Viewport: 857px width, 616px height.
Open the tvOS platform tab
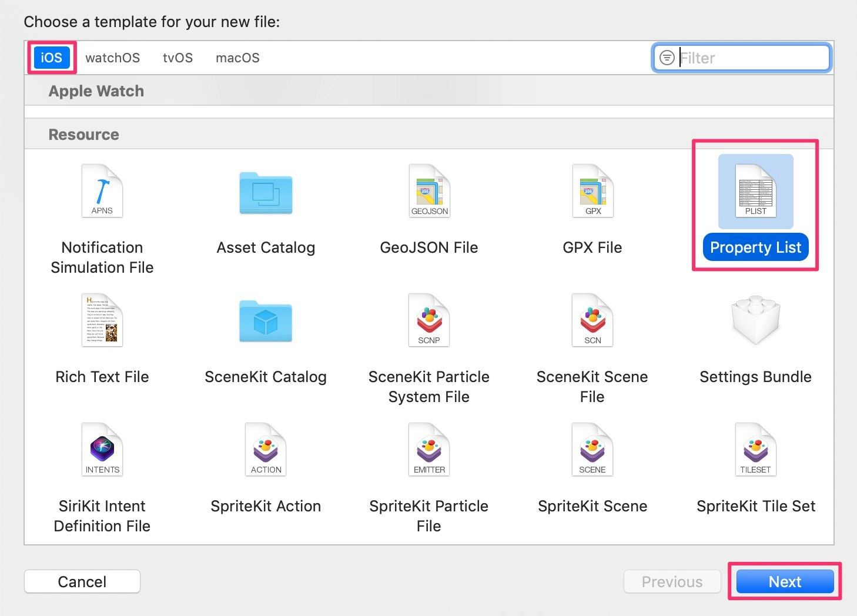[178, 58]
